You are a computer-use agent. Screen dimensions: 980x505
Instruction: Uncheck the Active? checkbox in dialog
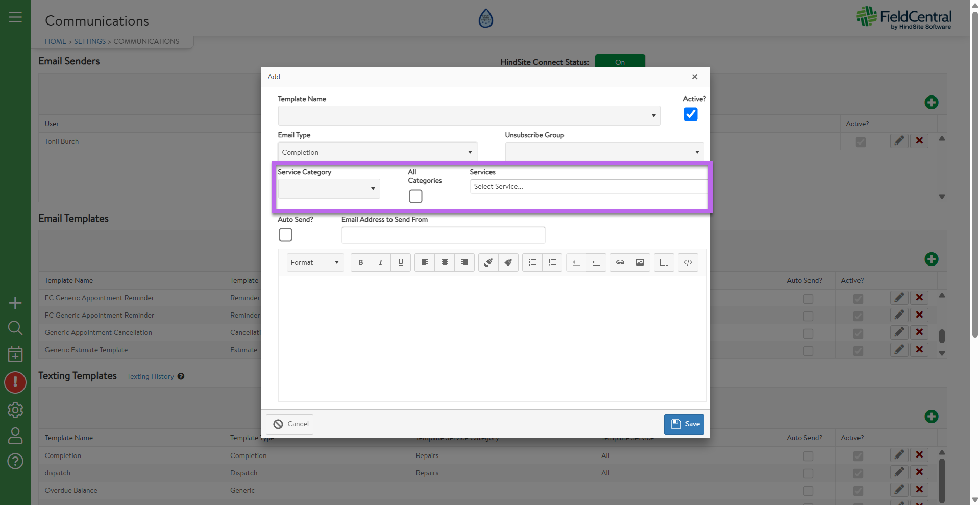pyautogui.click(x=690, y=114)
